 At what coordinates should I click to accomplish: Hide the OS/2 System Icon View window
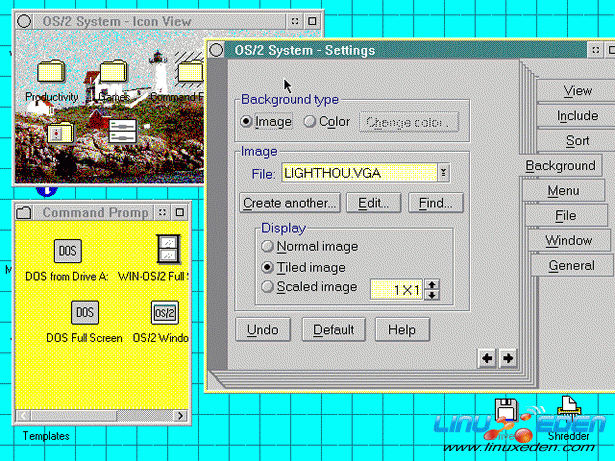(295, 21)
